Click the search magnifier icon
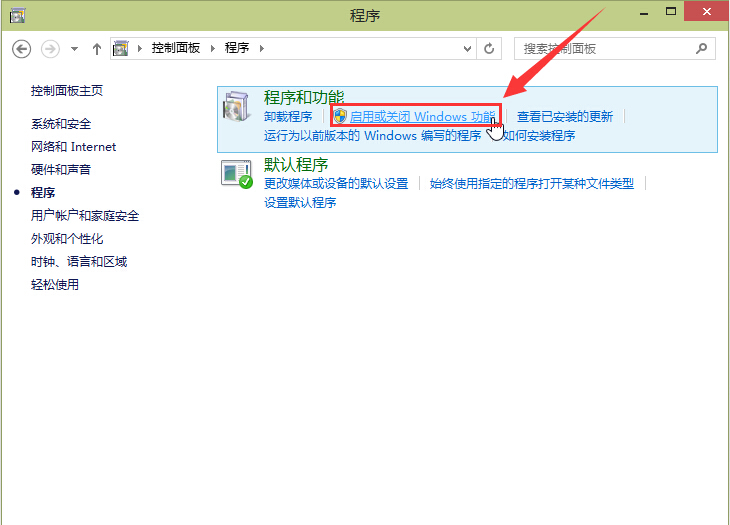The height and width of the screenshot is (525, 730). tap(703, 48)
